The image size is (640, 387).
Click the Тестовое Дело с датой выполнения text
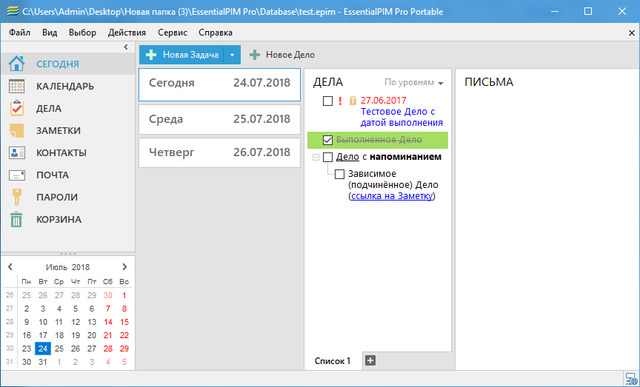pyautogui.click(x=402, y=117)
